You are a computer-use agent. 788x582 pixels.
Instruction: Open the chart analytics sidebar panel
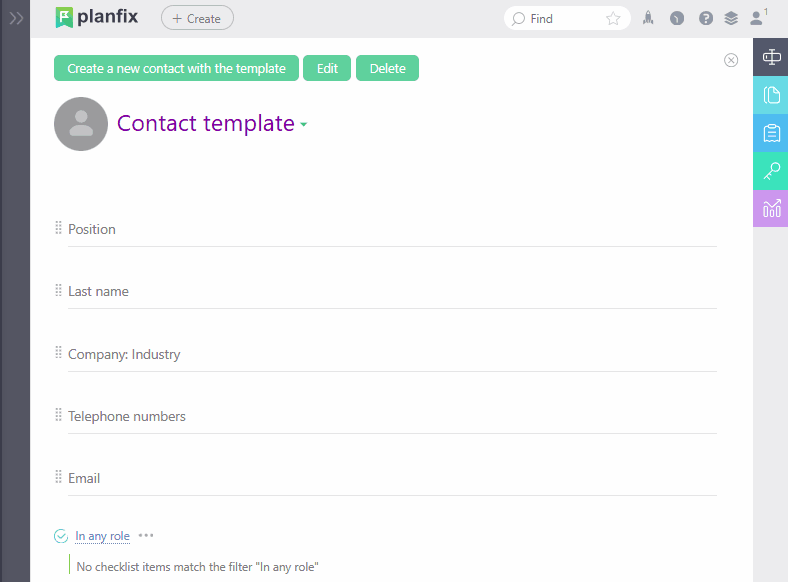tap(771, 208)
